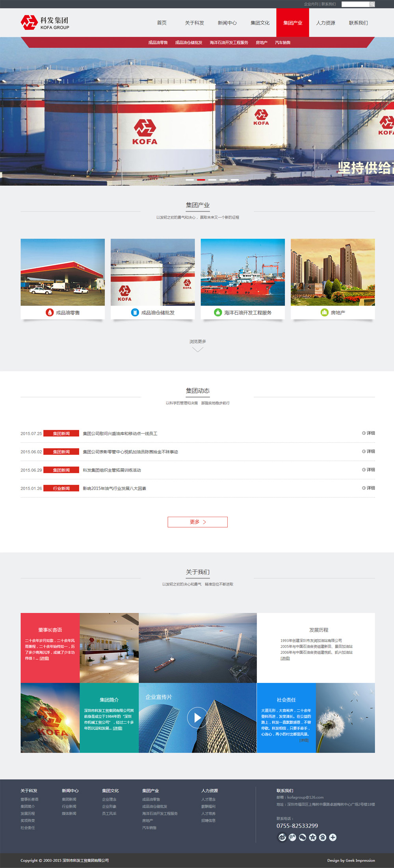The image size is (394, 868).
Task: Open 详细 for the 2015.07.25 news item
Action: point(368,433)
